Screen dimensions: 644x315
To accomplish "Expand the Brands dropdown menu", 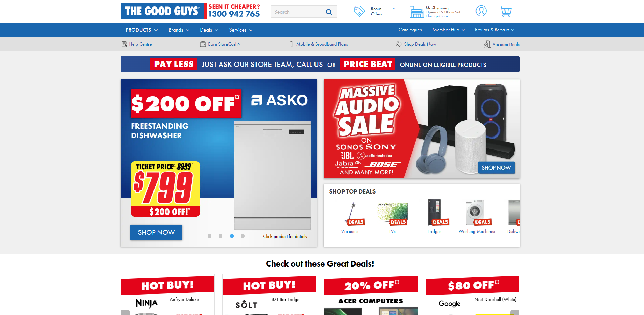I will (x=179, y=30).
